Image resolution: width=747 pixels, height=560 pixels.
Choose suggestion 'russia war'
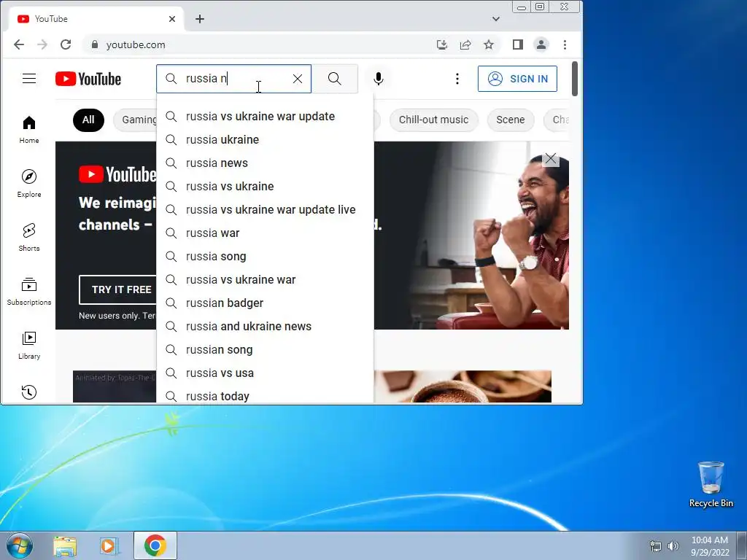click(265, 233)
